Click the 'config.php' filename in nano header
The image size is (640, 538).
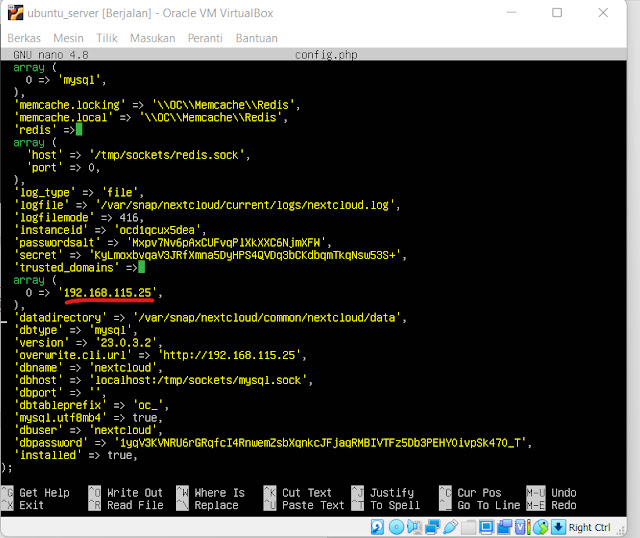coord(326,55)
